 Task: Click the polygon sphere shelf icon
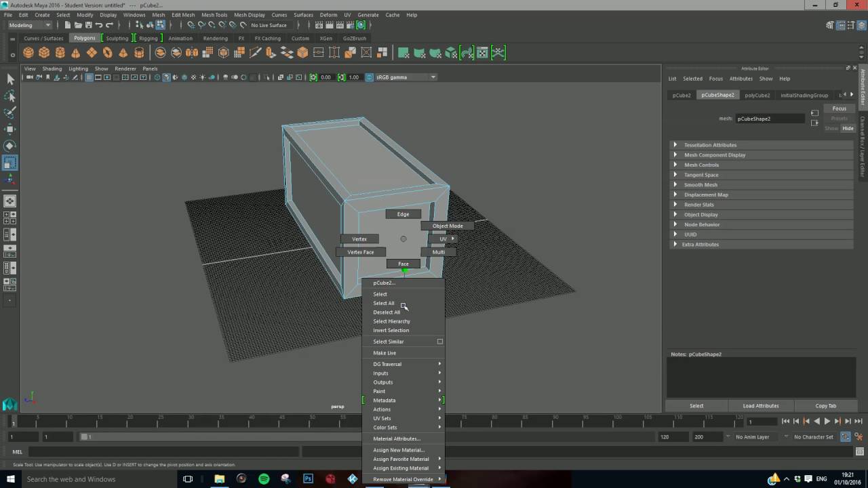tap(28, 53)
